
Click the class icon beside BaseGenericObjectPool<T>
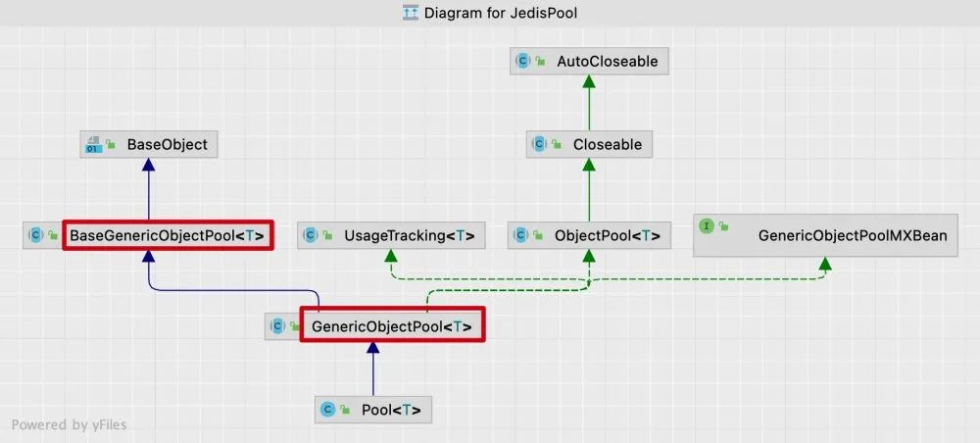tap(35, 235)
